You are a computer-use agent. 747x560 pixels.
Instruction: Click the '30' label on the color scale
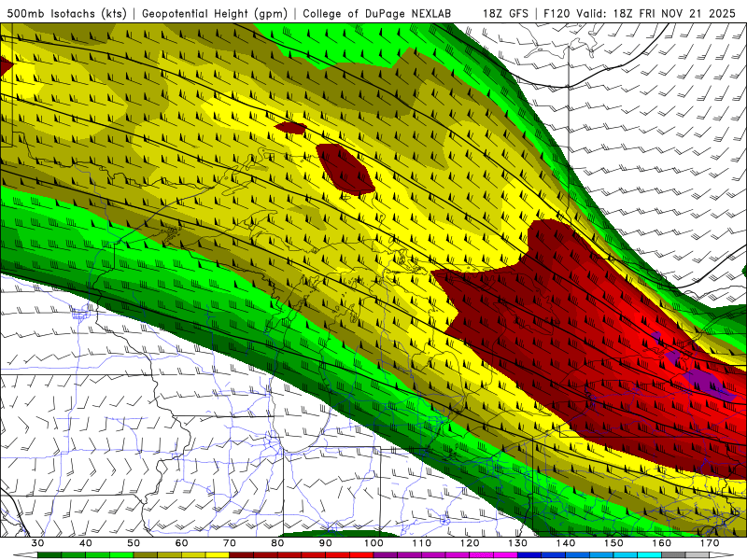pos(37,543)
